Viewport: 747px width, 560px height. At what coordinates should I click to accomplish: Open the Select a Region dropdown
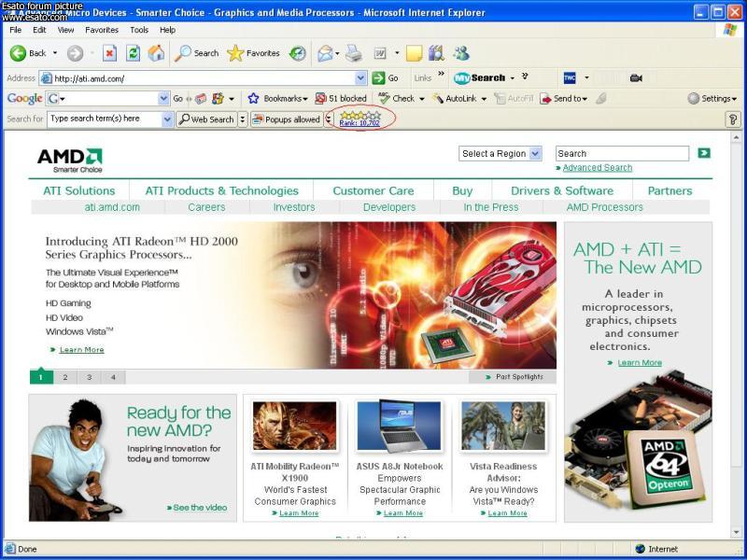tap(500, 154)
